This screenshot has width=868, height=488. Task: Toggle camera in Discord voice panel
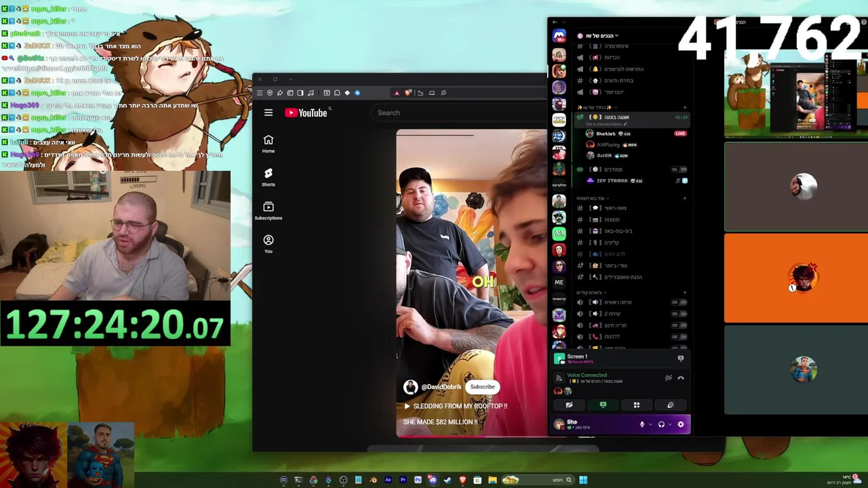point(569,405)
